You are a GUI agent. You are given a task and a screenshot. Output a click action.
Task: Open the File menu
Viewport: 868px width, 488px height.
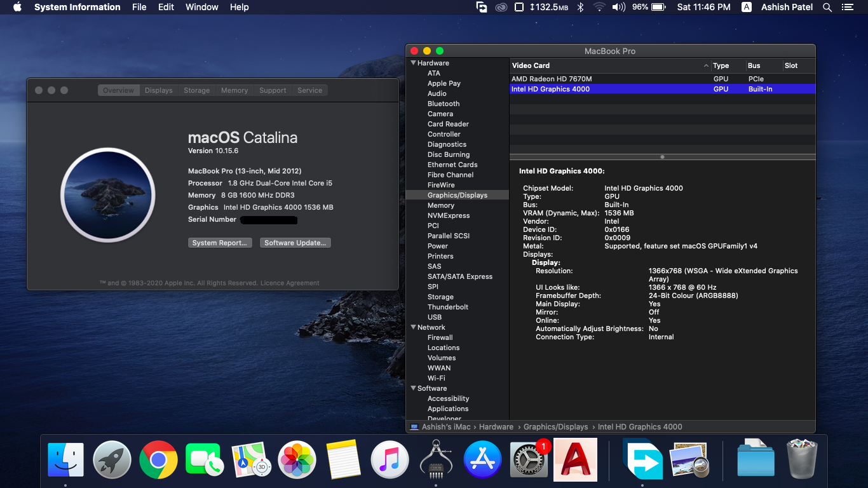click(139, 7)
